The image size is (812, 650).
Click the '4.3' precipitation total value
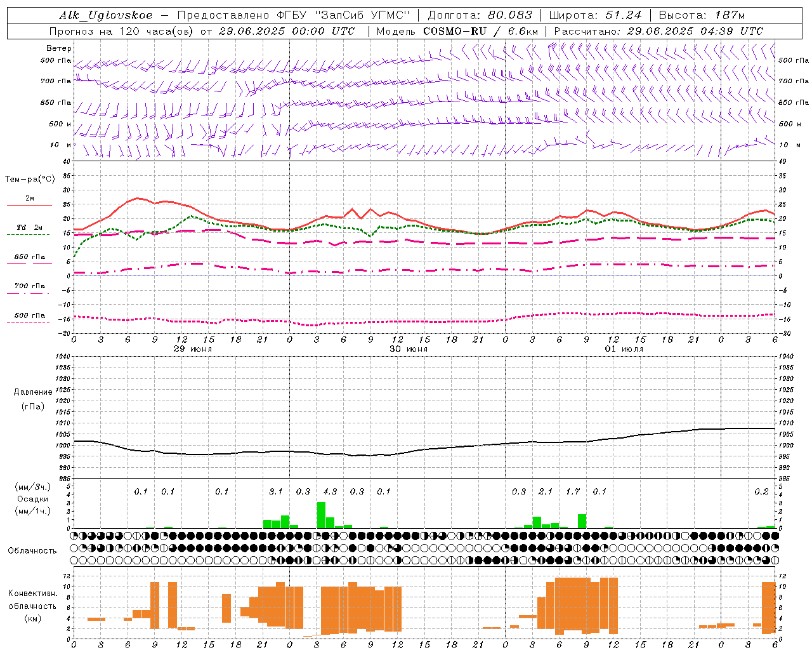tap(330, 491)
